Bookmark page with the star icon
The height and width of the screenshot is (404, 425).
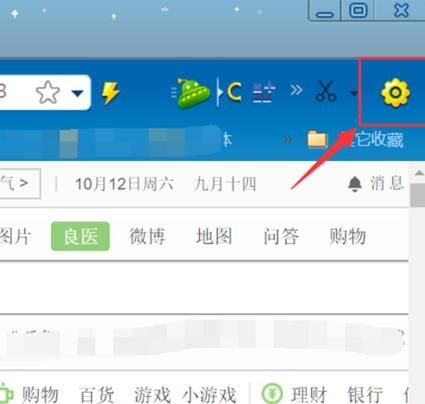[48, 92]
